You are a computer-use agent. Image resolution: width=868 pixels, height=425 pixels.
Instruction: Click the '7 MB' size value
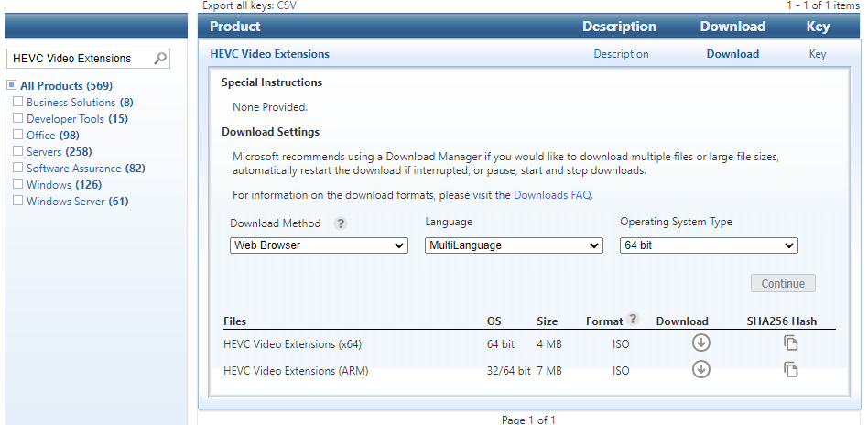coord(549,371)
